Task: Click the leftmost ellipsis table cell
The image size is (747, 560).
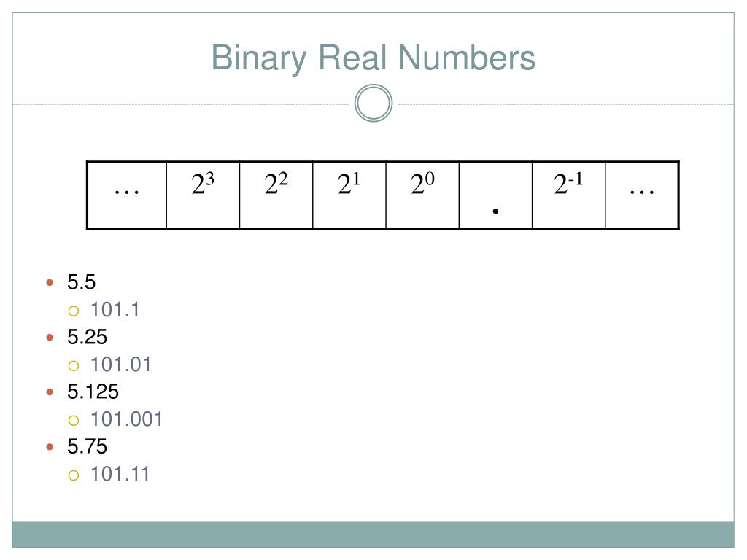Action: (127, 195)
